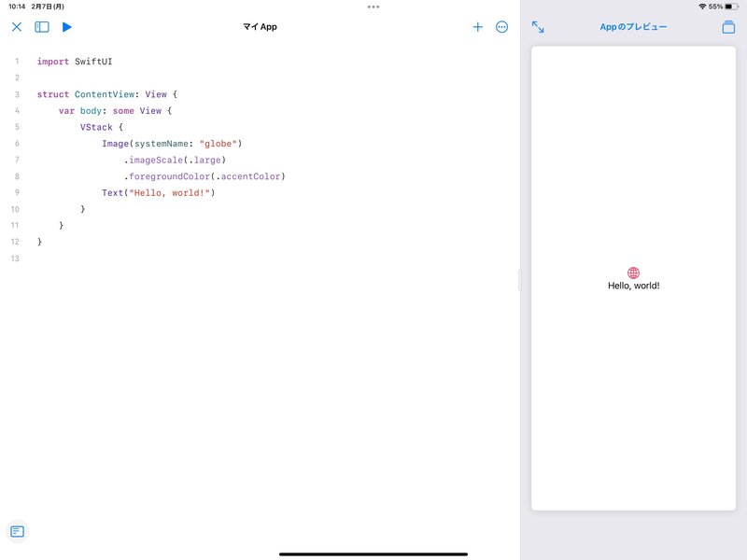Tap the '.imageScale(.large)' modifier line
Viewport: 747px width, 560px height.
tap(175, 160)
